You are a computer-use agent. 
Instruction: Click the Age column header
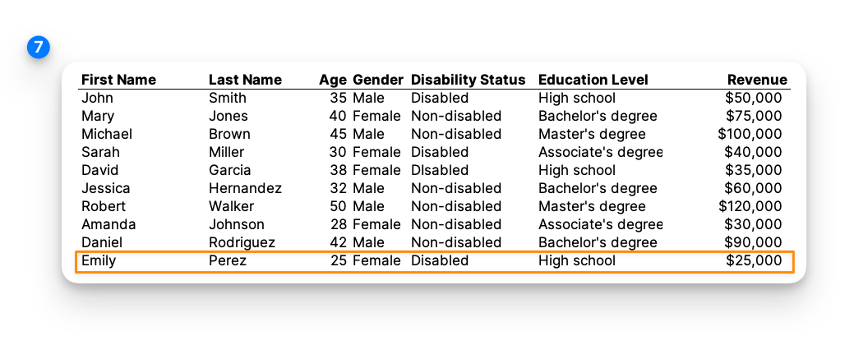333,80
